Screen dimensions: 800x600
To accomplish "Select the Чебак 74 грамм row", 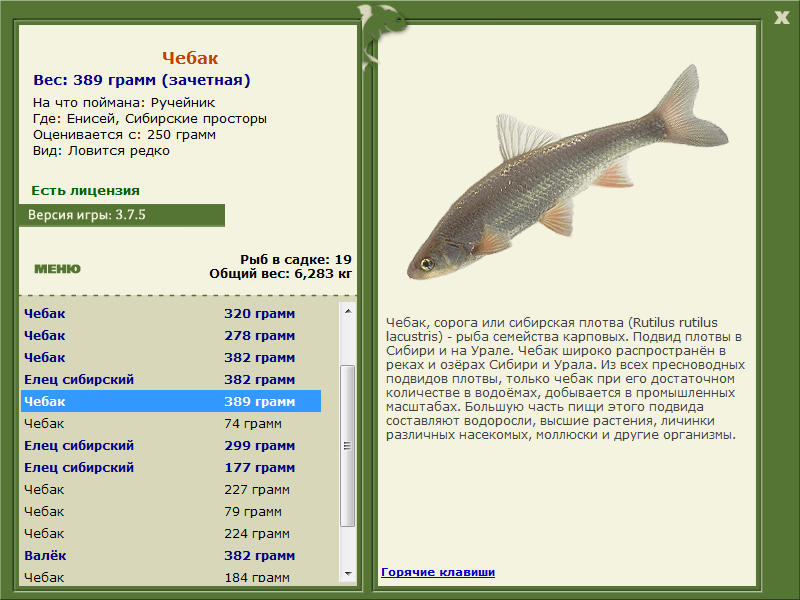I will click(x=171, y=423).
